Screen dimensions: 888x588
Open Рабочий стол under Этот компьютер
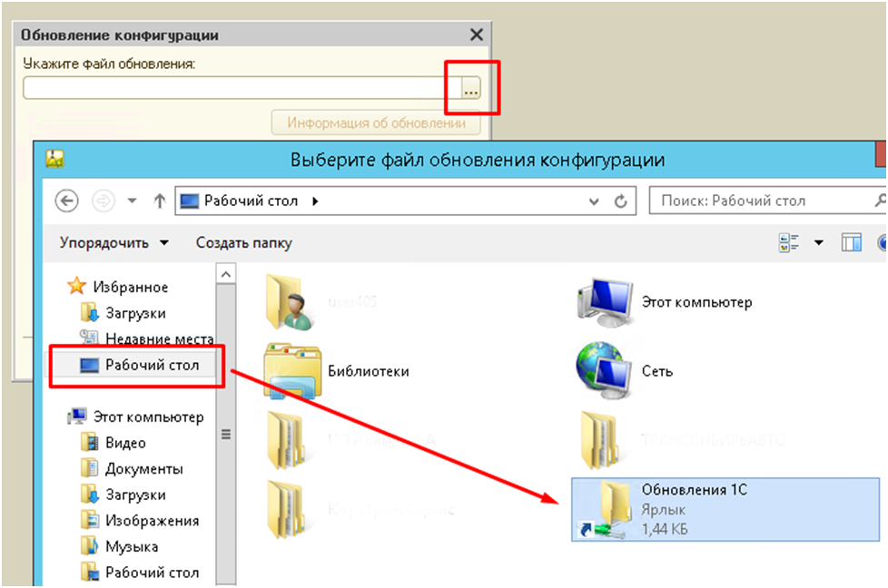[152, 573]
